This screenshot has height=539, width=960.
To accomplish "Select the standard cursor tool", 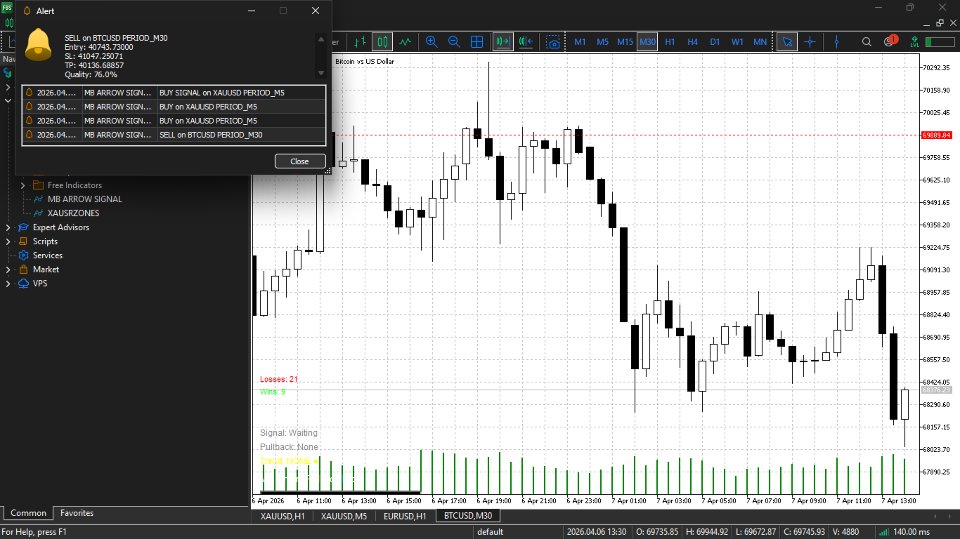I will pos(787,42).
